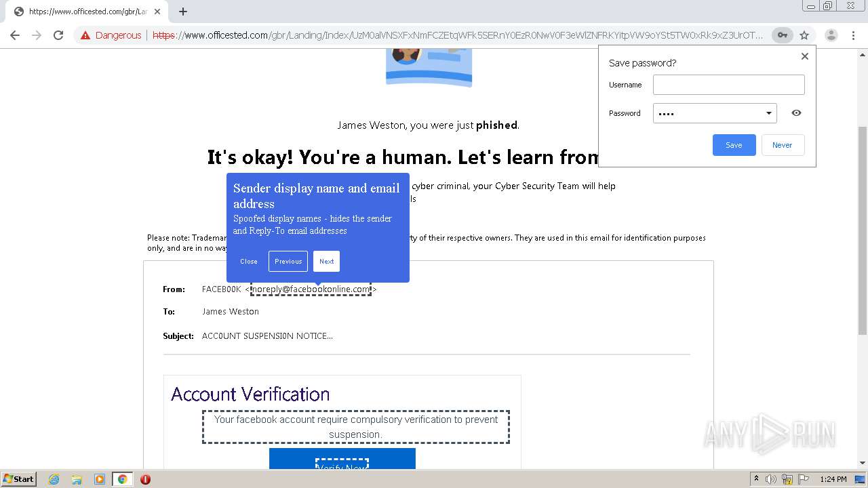Open the Chrome profile avatar
Image resolution: width=868 pixels, height=488 pixels.
click(x=831, y=35)
